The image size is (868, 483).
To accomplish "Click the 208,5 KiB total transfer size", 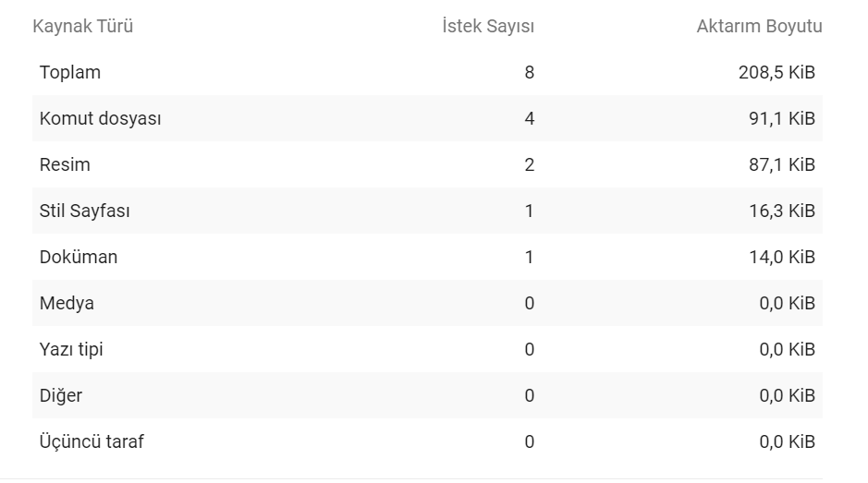I will click(x=776, y=72).
